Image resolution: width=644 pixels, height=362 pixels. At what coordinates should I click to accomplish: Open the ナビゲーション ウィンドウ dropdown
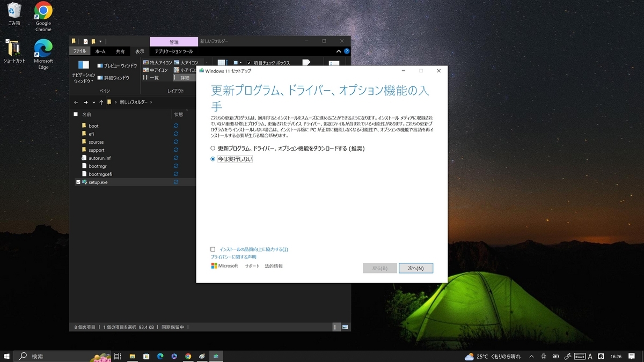tap(84, 72)
